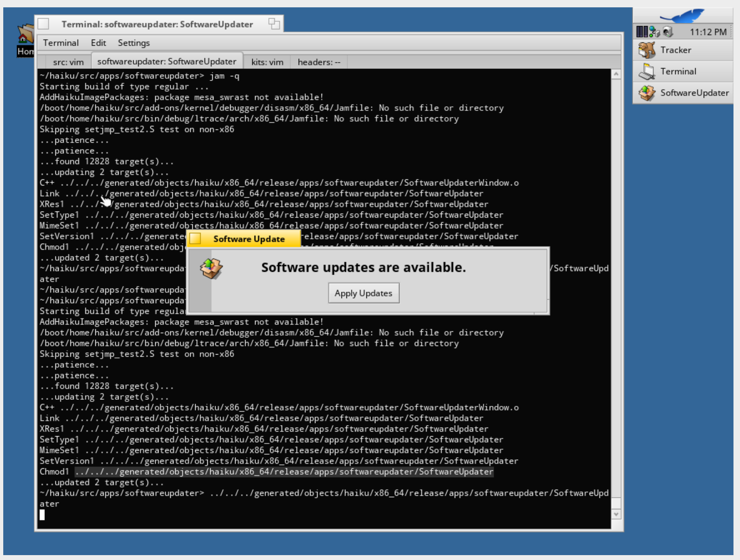The image size is (740, 560).
Task: Open the Settings menu
Action: tap(134, 43)
